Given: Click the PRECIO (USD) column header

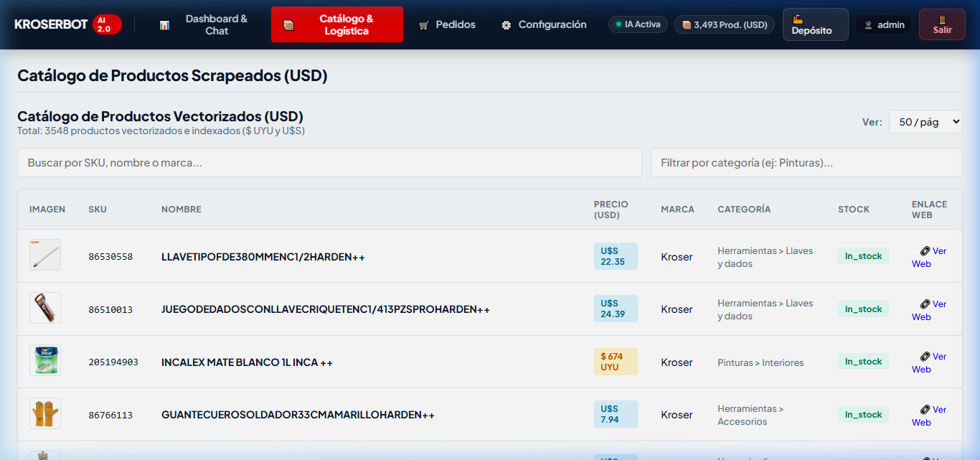Looking at the screenshot, I should 611,210.
